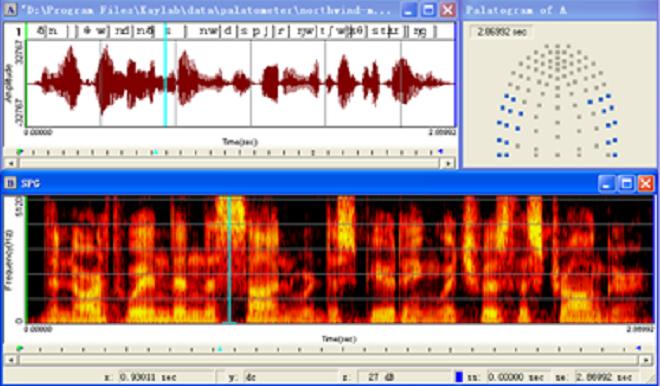The width and height of the screenshot is (660, 386).
Task: Click the window A icon in title bar
Action: tap(11, 10)
